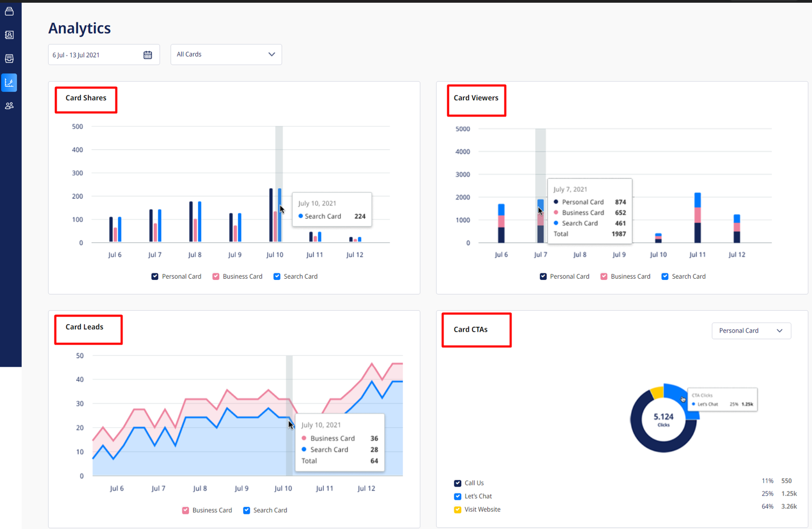
Task: Open the team users sidebar icon
Action: coord(9,106)
